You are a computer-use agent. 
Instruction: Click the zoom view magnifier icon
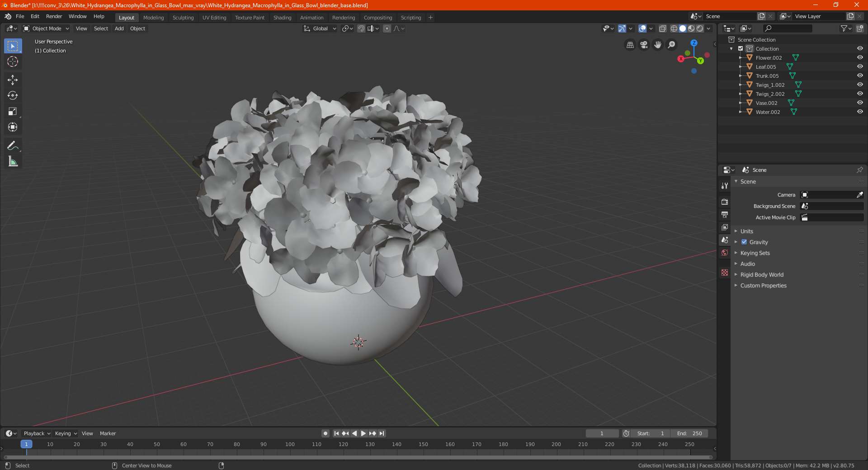[x=672, y=45]
